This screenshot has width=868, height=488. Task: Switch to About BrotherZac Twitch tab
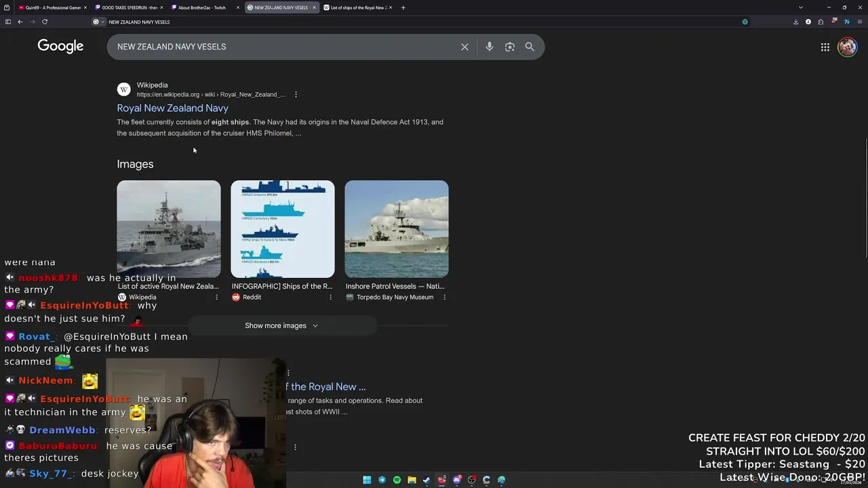[206, 7]
